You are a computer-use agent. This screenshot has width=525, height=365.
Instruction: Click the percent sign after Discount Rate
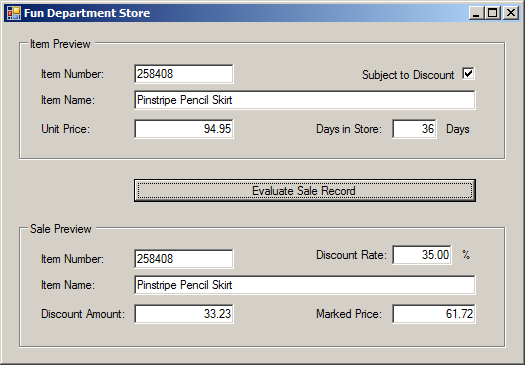466,254
